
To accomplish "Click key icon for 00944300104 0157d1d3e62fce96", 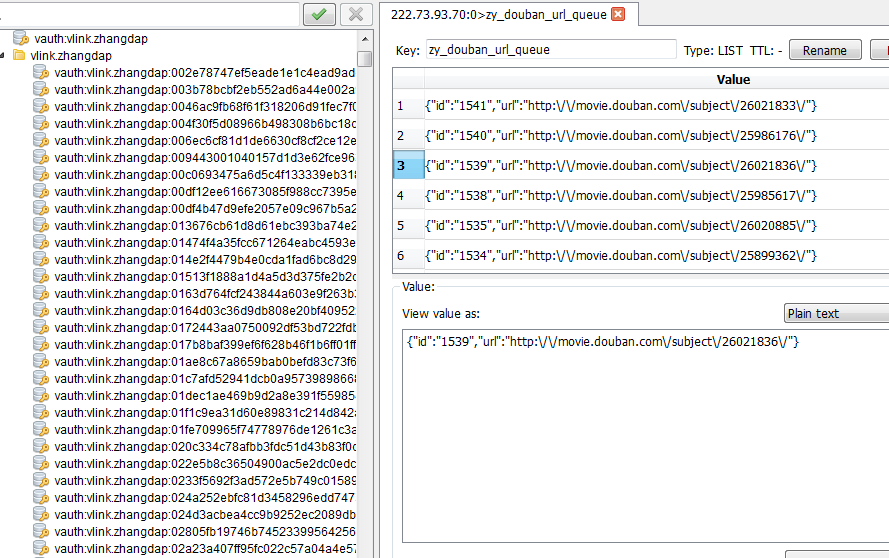I will pyautogui.click(x=41, y=157).
